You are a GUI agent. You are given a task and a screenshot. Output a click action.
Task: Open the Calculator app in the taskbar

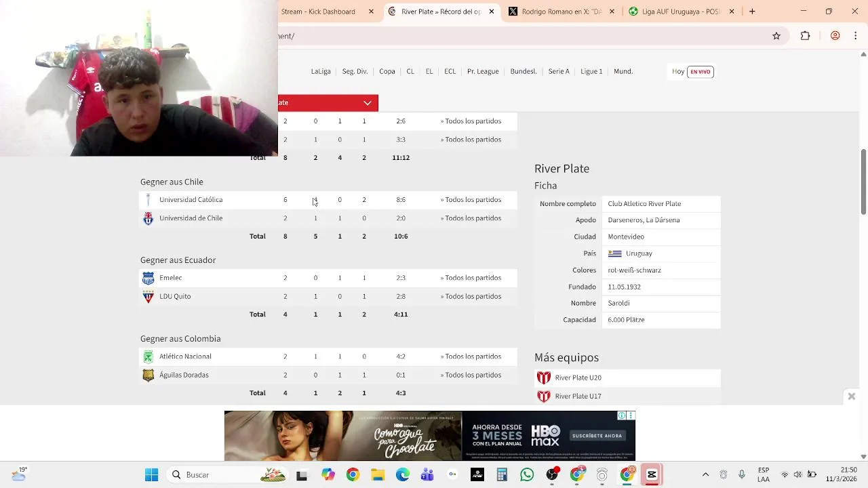point(502,475)
